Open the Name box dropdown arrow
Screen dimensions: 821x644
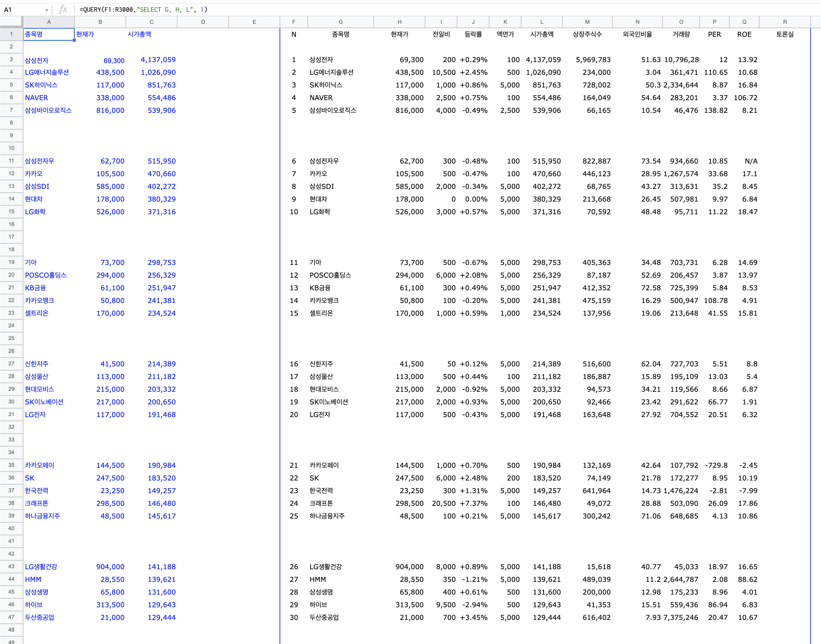click(47, 10)
